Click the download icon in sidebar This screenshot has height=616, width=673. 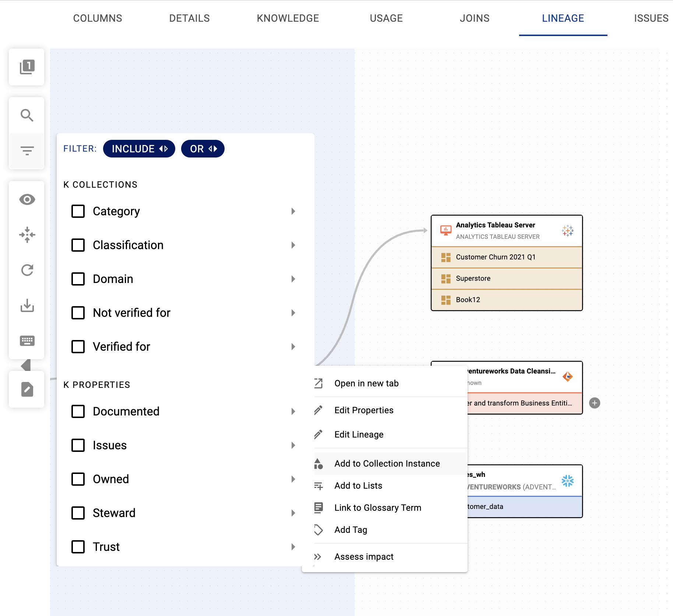[27, 305]
